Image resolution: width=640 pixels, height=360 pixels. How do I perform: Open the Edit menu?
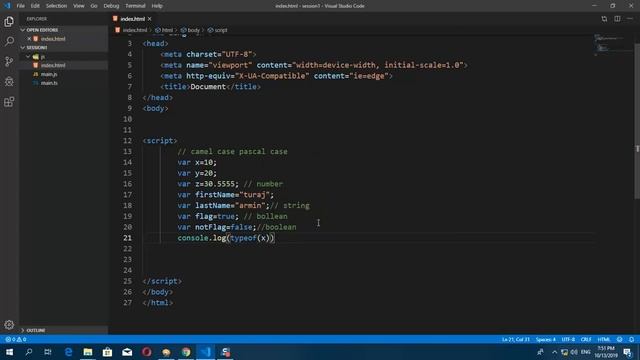[x=35, y=6]
